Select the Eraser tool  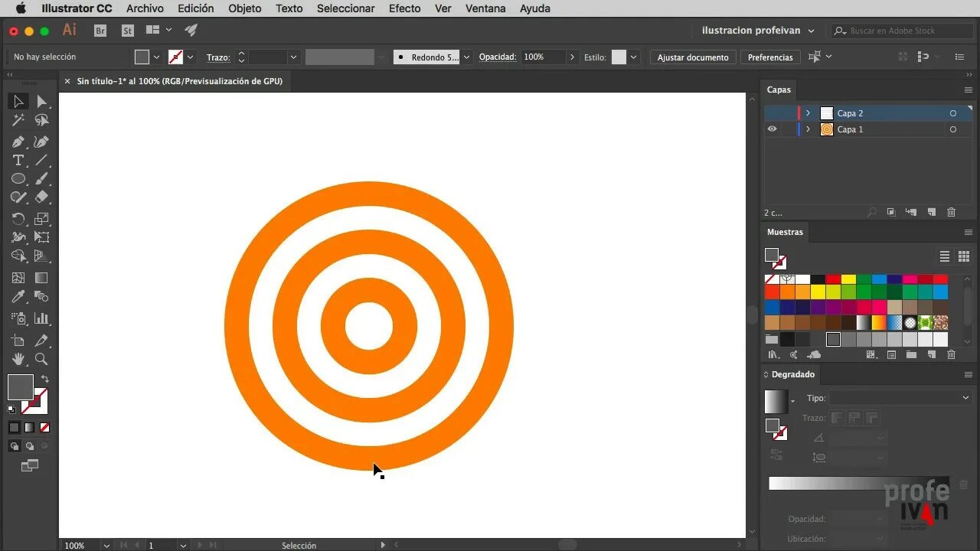pyautogui.click(x=42, y=197)
